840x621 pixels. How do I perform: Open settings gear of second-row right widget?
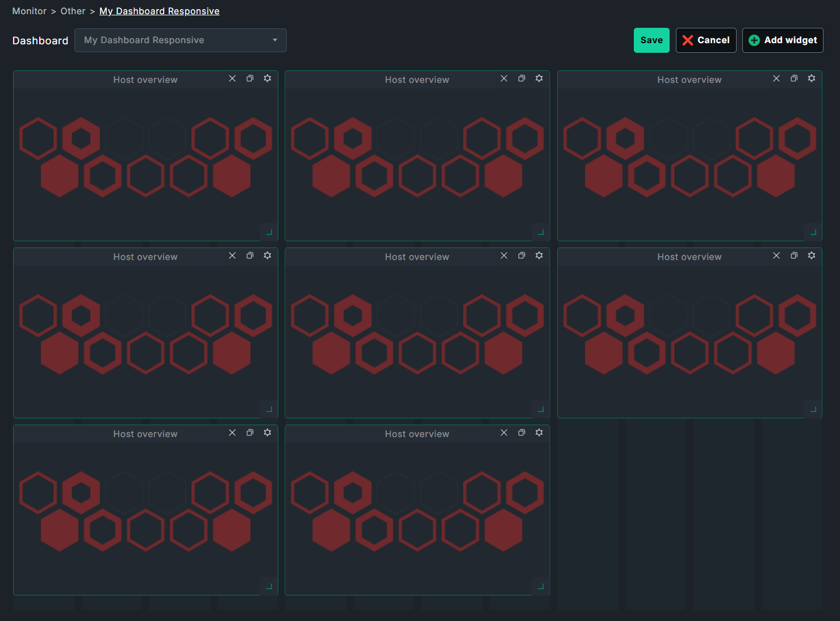point(812,255)
